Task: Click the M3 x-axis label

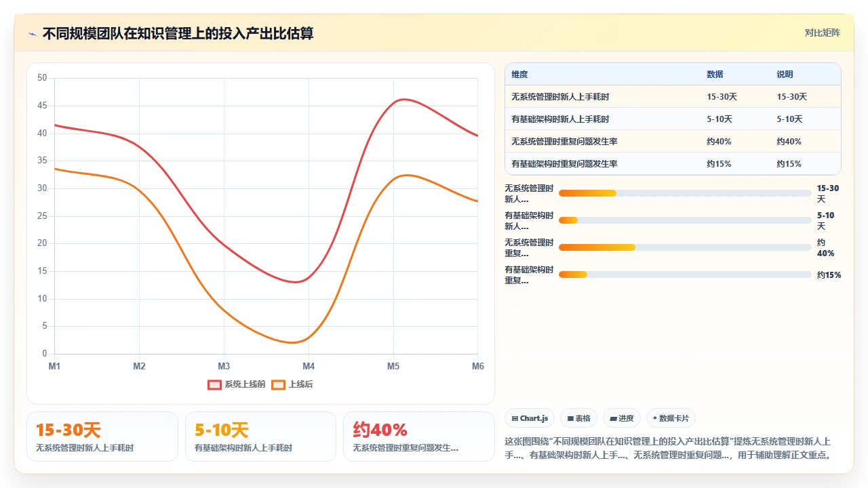Action: [x=224, y=366]
